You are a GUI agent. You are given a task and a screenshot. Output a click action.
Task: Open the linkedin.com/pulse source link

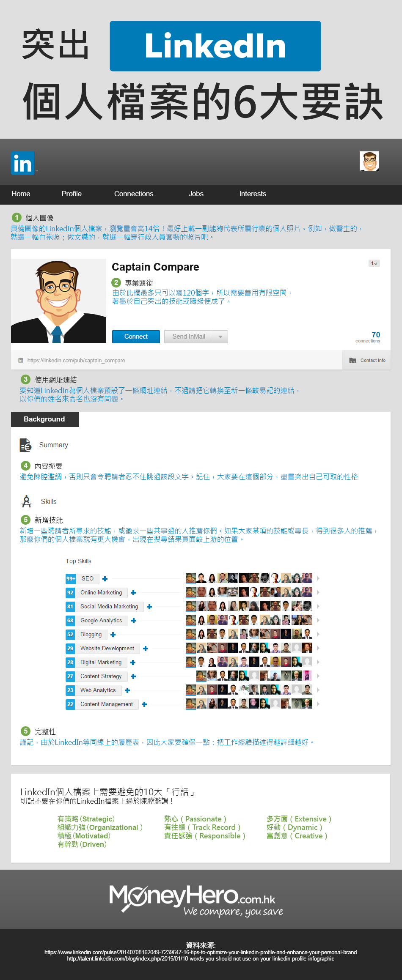[201, 952]
